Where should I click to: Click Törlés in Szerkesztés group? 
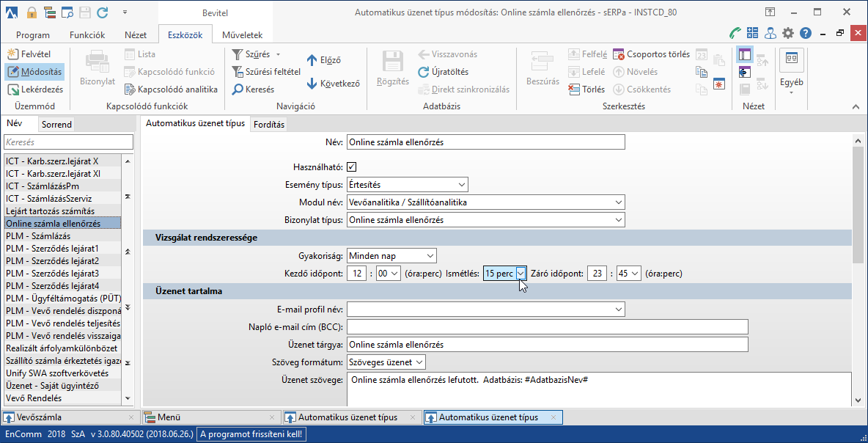586,89
